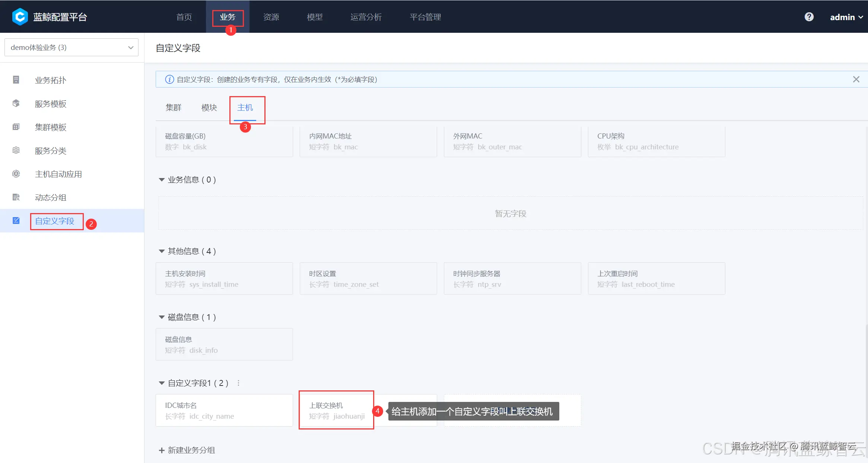Click the 服务模板 cube icon

(x=16, y=103)
